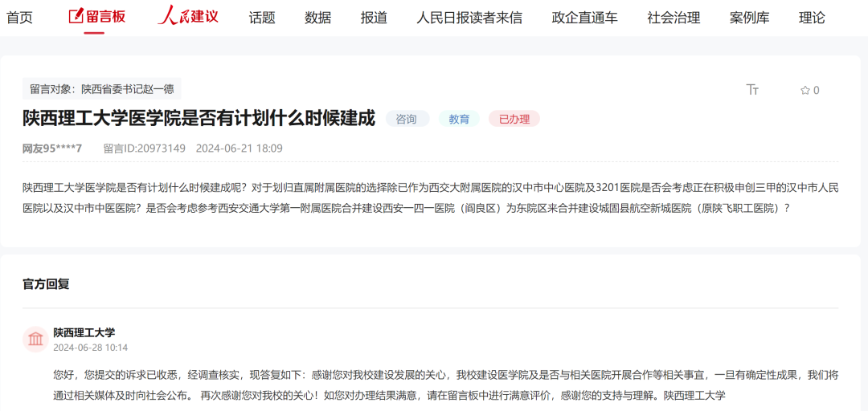This screenshot has height=411, width=868.
Task: Click the reply date 2024-06-28 10:14
Action: click(x=91, y=348)
